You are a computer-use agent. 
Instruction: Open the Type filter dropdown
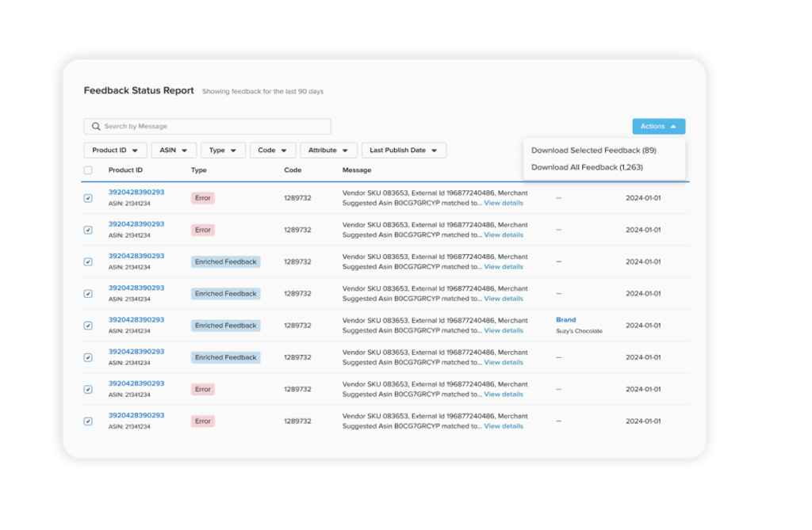223,151
